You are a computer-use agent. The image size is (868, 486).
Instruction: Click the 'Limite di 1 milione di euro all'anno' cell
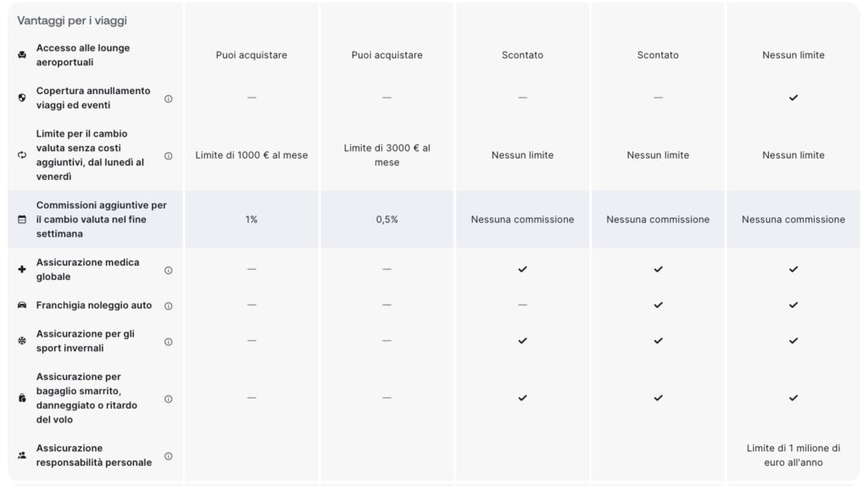click(x=793, y=455)
